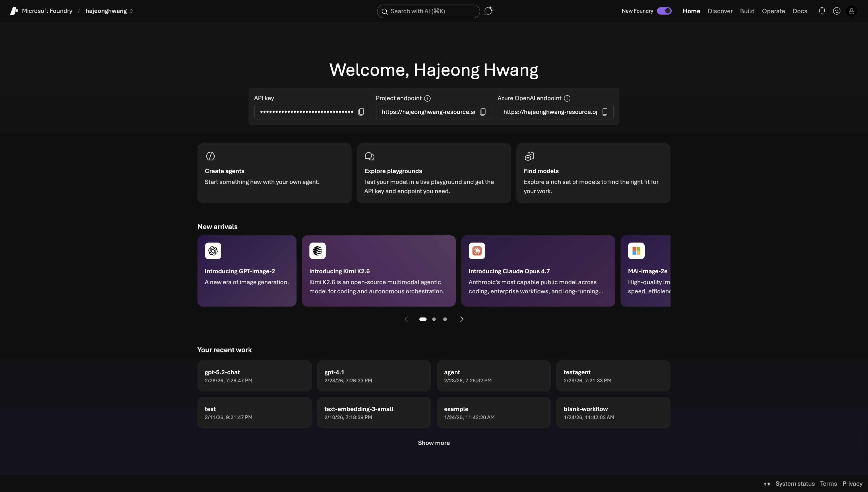Viewport: 868px width, 492px height.
Task: Open the Operate tab
Action: tap(773, 11)
